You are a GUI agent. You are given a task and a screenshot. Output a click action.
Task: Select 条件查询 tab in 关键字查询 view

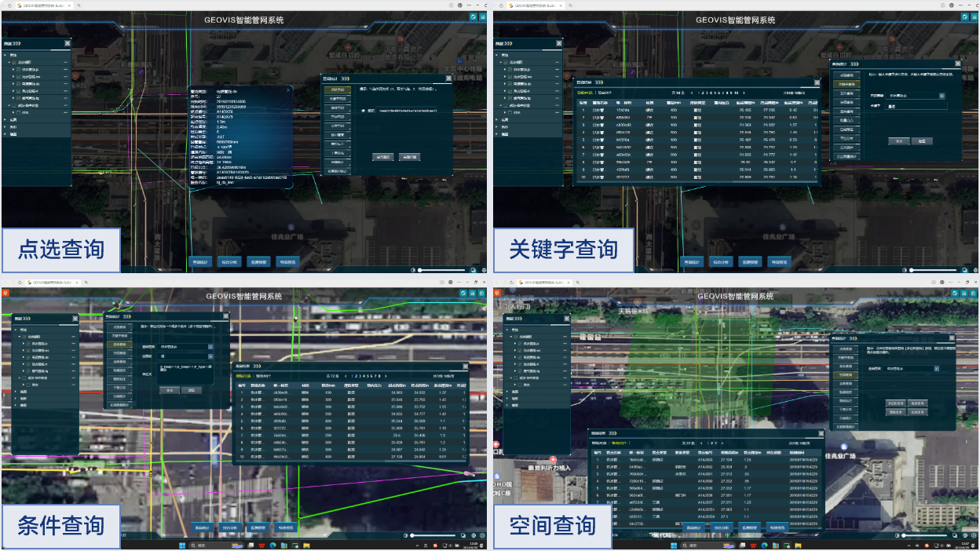coord(845,93)
